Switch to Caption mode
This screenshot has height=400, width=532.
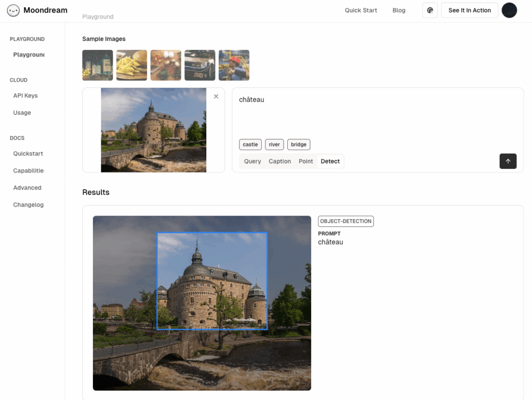pos(280,162)
